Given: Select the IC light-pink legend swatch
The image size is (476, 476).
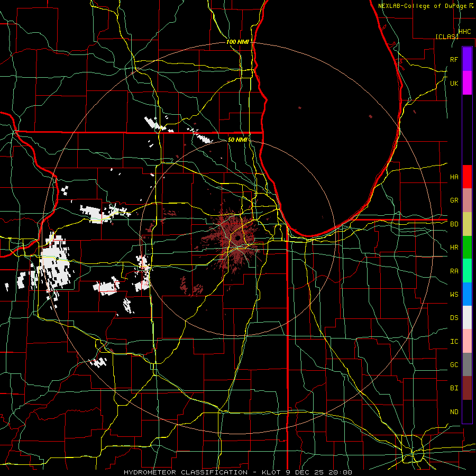Looking at the screenshot, I should (x=467, y=341).
